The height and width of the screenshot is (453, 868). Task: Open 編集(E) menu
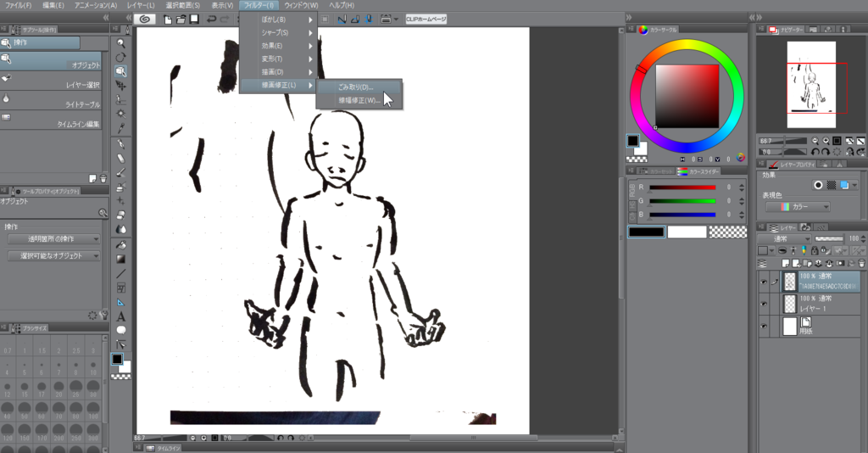click(53, 5)
